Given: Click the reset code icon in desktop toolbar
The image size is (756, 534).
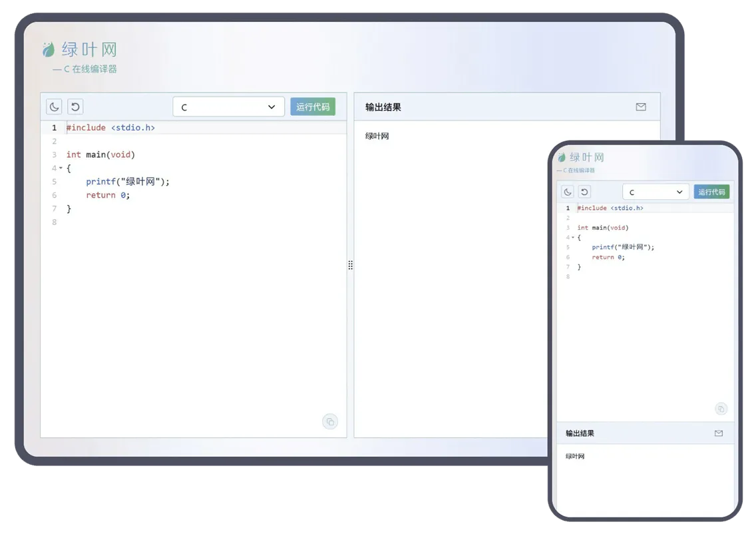Looking at the screenshot, I should click(x=75, y=107).
